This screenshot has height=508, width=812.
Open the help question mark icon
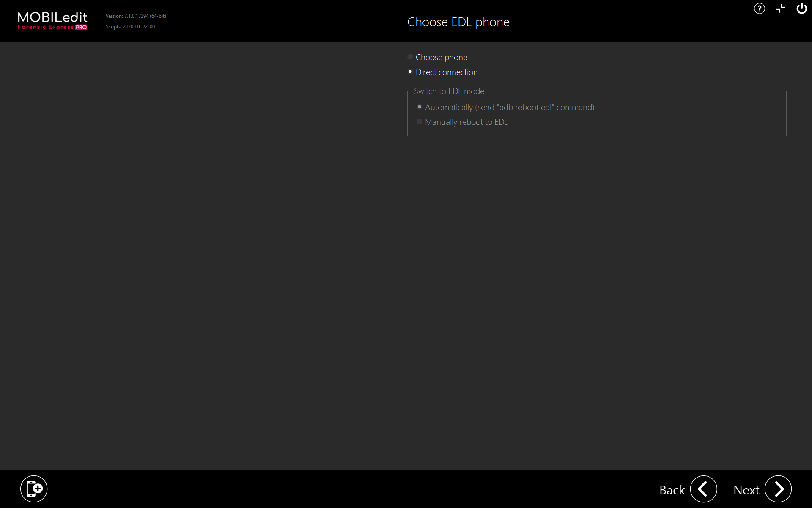759,8
